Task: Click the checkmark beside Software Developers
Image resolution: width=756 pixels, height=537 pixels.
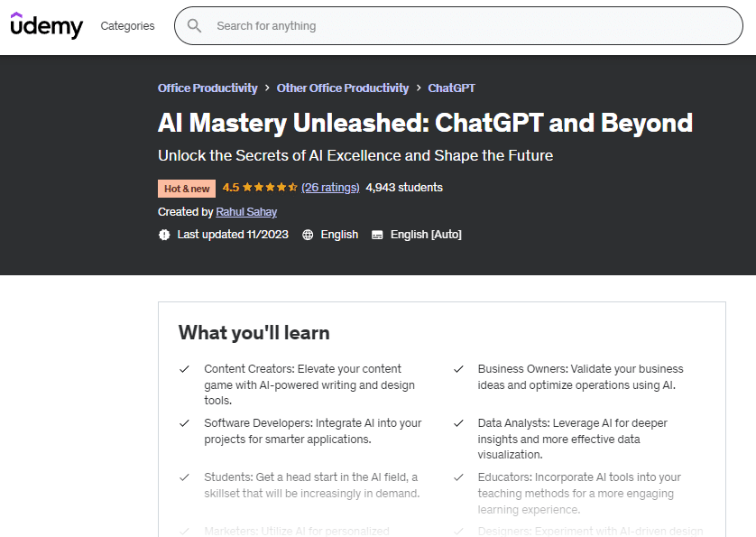Action: point(184,423)
